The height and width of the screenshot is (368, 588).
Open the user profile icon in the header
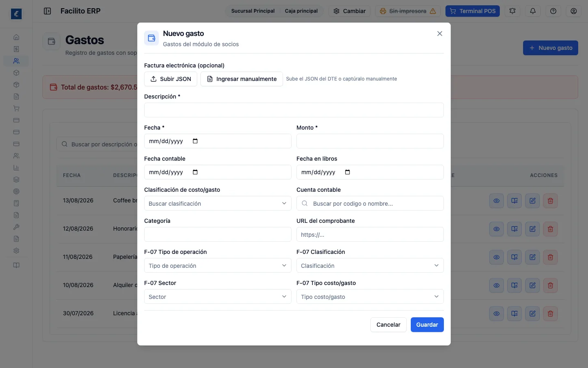[x=574, y=11]
